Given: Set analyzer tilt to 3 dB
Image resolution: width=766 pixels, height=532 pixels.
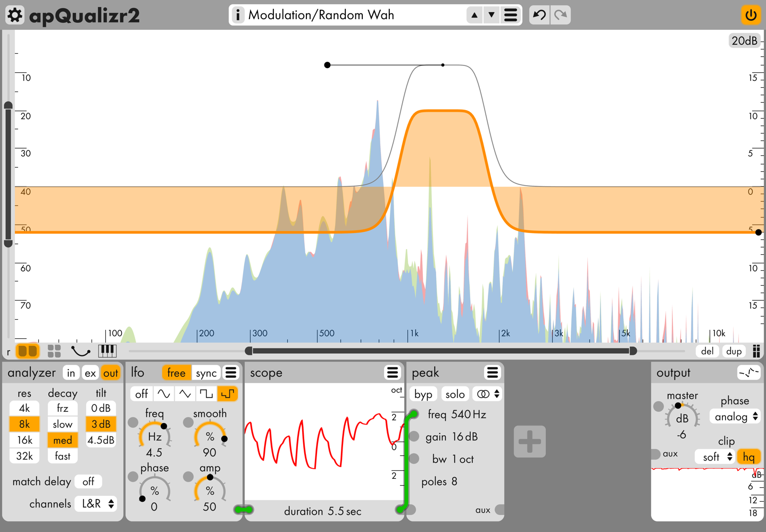Looking at the screenshot, I should pos(101,424).
